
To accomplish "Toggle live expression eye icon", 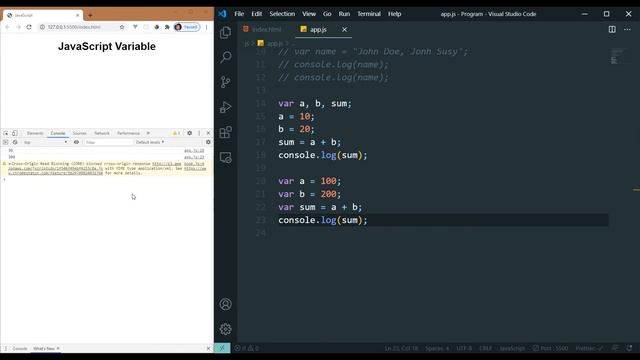I will (x=76, y=142).
